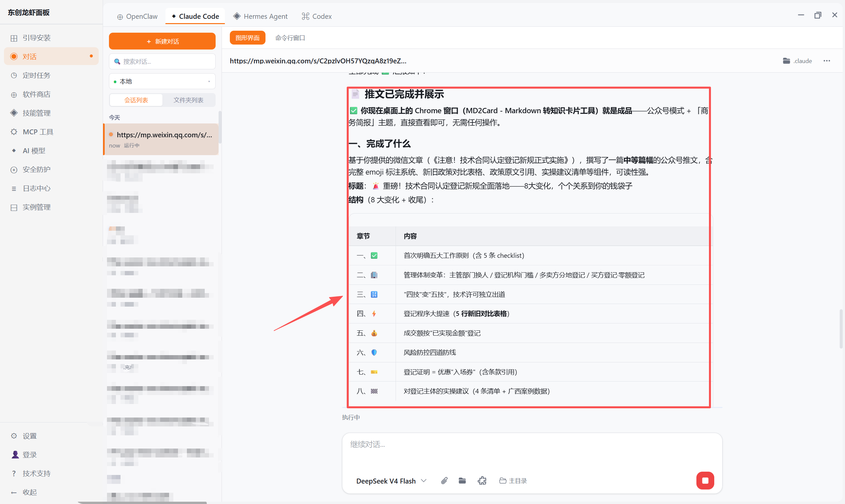The width and height of the screenshot is (845, 504).
Task: Click the 章节 table header
Action: pos(363,236)
